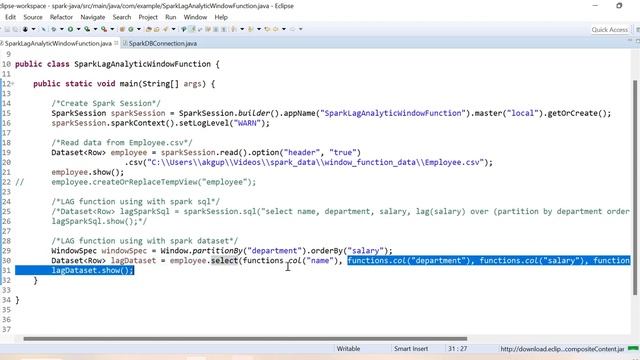Screen dimensions: 640x360
Task: Select SparkLagAnalyticWindowFunction.java tab
Action: point(58,43)
